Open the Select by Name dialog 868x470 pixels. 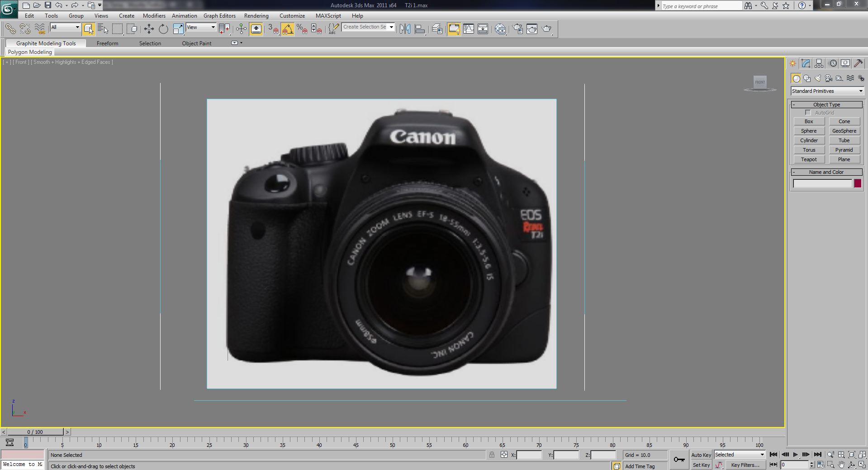click(103, 29)
